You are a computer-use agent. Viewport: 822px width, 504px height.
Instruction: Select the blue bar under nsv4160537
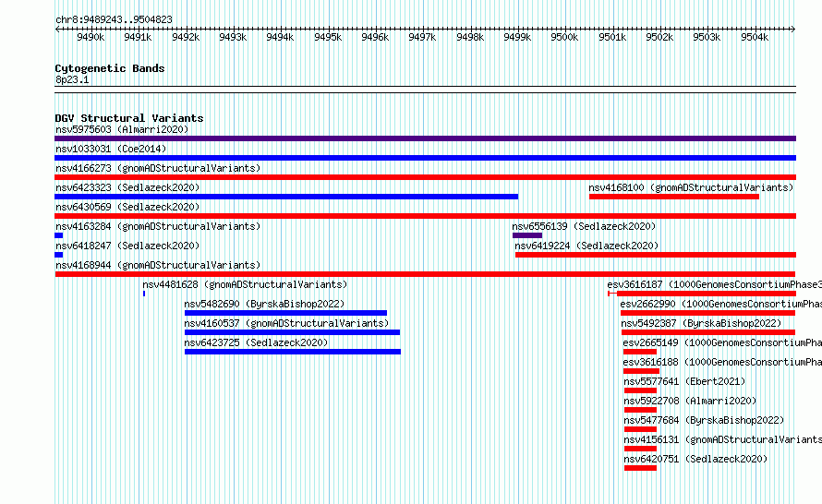coord(292,332)
